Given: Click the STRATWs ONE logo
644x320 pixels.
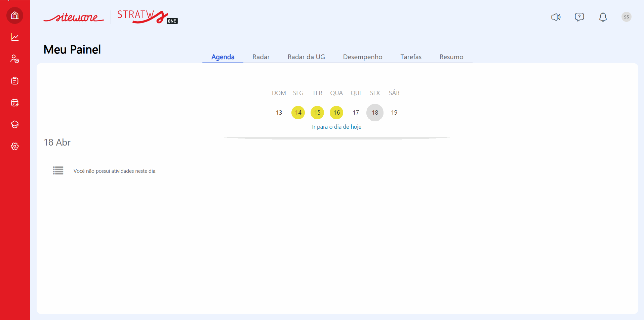Looking at the screenshot, I should pos(147,17).
